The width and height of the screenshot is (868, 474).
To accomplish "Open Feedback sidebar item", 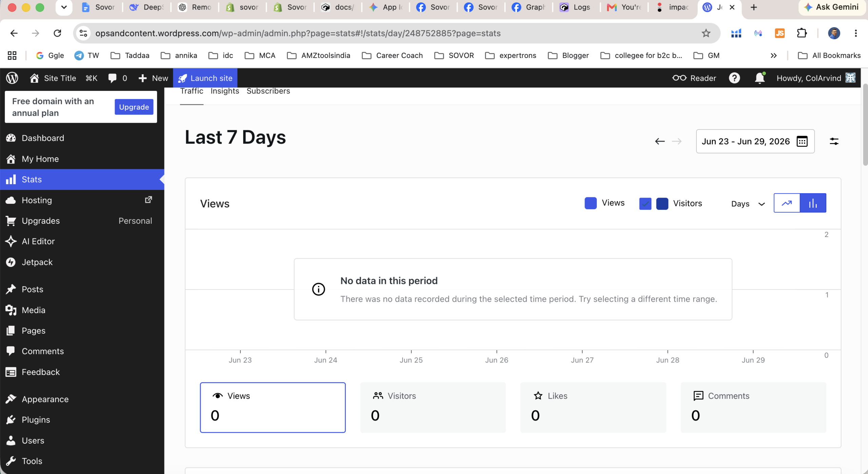I will [x=82, y=372].
